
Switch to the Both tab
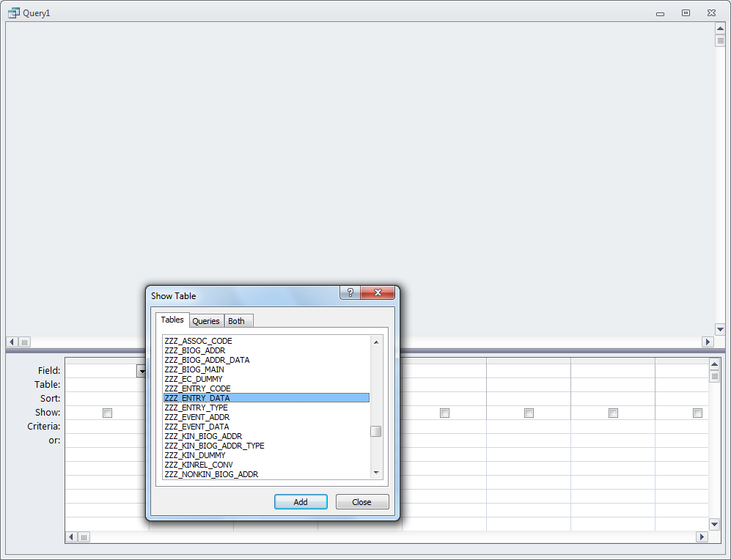(x=236, y=321)
